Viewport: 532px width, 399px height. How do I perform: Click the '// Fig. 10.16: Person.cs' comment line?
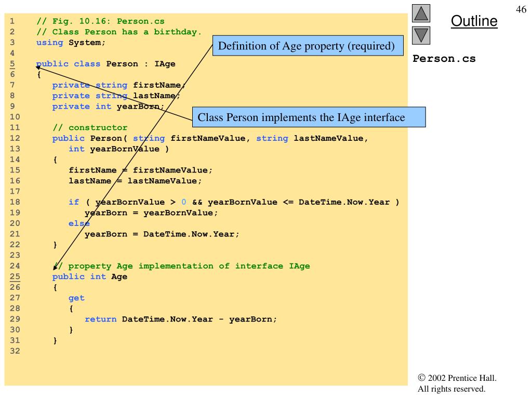tap(100, 21)
